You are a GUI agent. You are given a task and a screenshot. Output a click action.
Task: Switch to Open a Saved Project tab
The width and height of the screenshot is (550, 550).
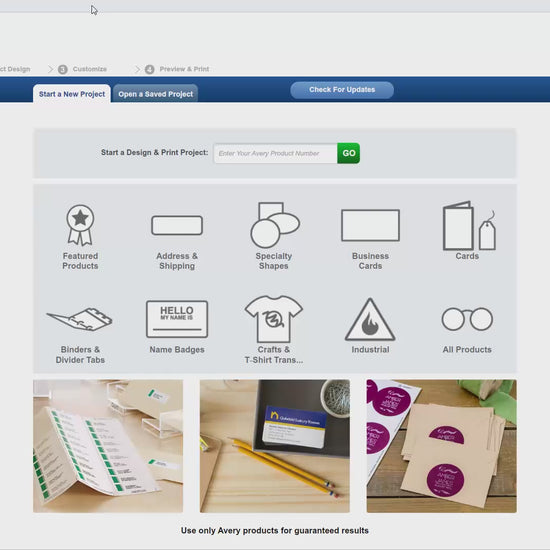tap(155, 94)
